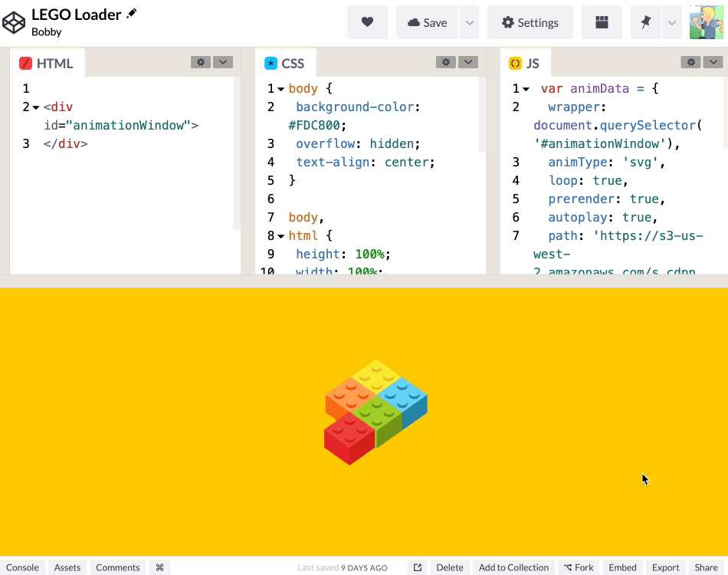Add to Collection button
The width and height of the screenshot is (728, 575).
point(513,567)
